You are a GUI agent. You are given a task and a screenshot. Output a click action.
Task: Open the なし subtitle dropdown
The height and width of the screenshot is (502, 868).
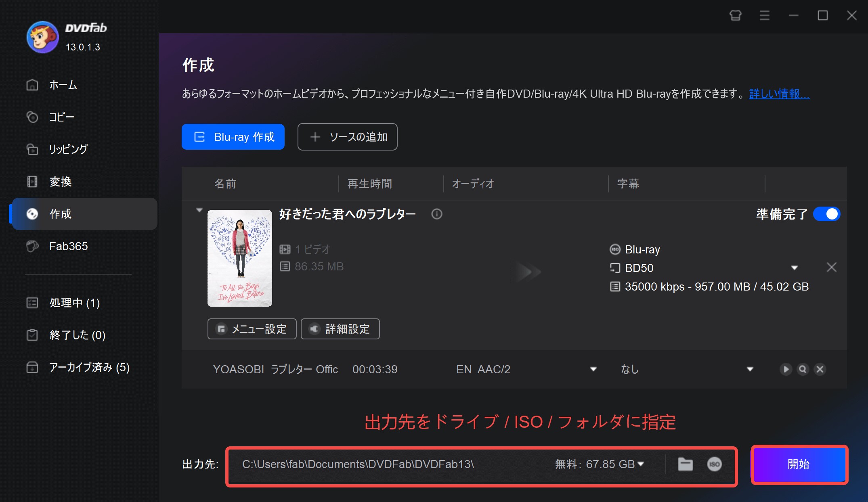750,369
